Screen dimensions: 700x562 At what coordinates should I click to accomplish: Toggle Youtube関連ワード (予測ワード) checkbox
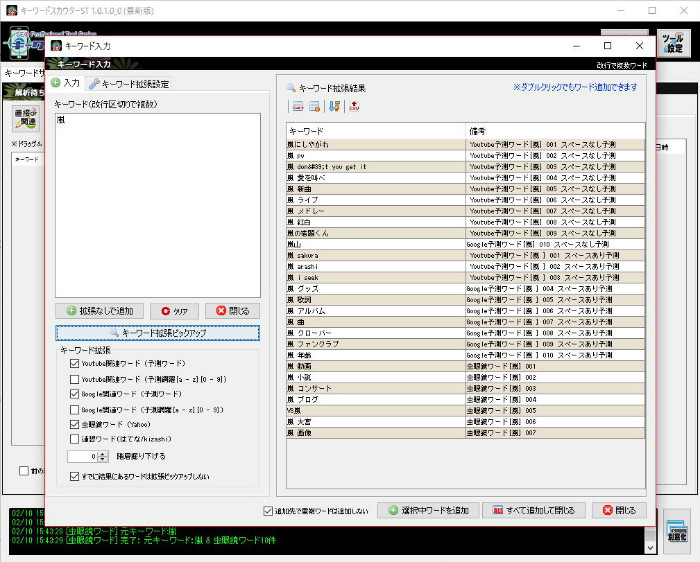click(75, 364)
